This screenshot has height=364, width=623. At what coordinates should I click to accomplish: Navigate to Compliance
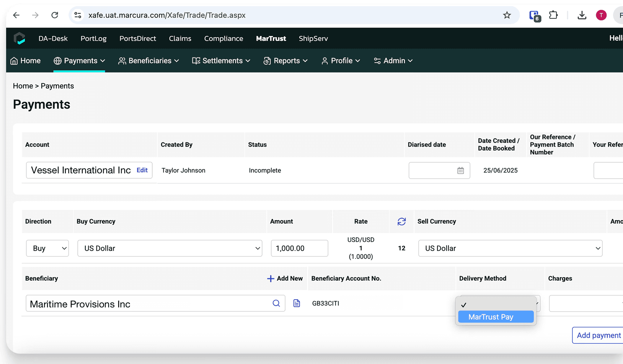(223, 38)
